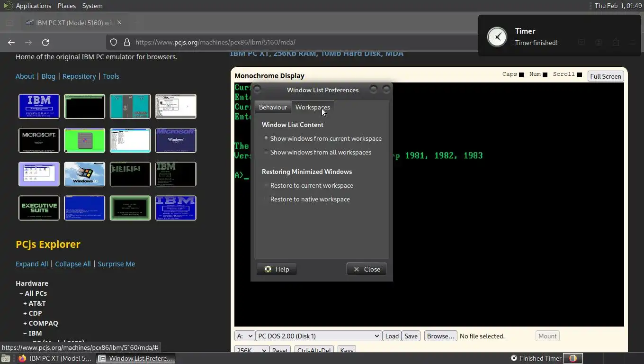Screen dimensions: 644x364
Task: Open the Windows 95 logo thumbnail
Action: click(84, 174)
